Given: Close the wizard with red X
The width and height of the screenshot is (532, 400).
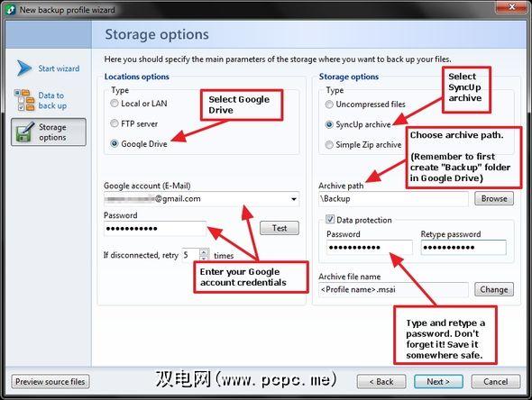Looking at the screenshot, I should (512, 7).
